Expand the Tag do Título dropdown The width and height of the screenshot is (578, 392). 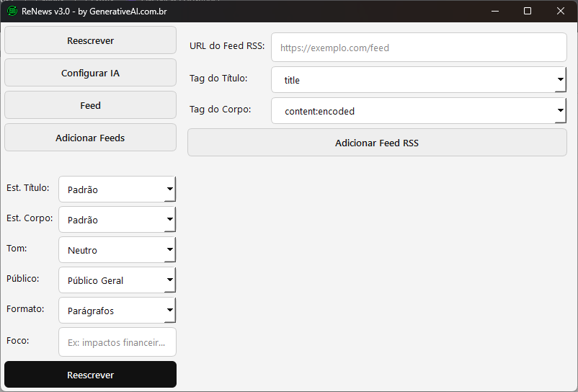(x=419, y=80)
